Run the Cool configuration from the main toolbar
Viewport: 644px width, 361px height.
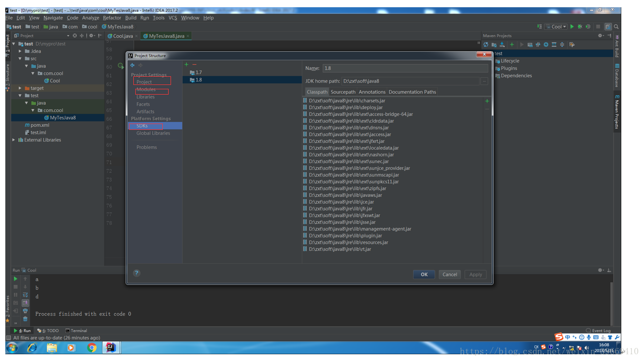[572, 27]
